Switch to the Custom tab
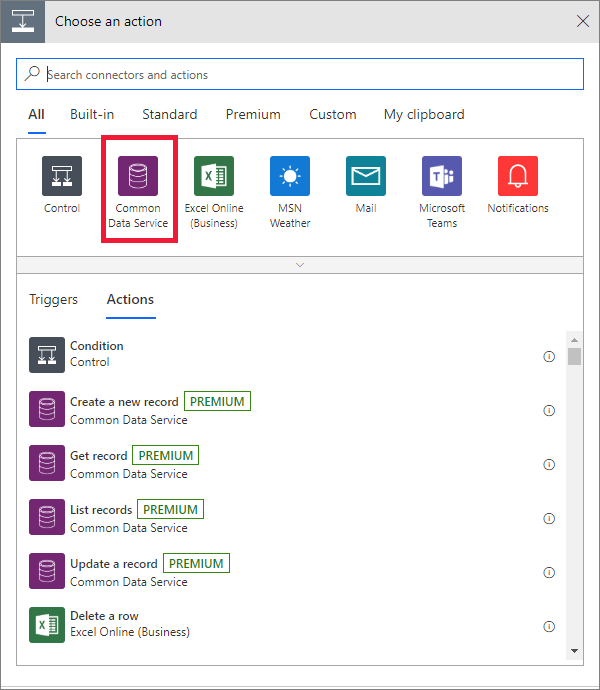The image size is (600, 690). 333,114
